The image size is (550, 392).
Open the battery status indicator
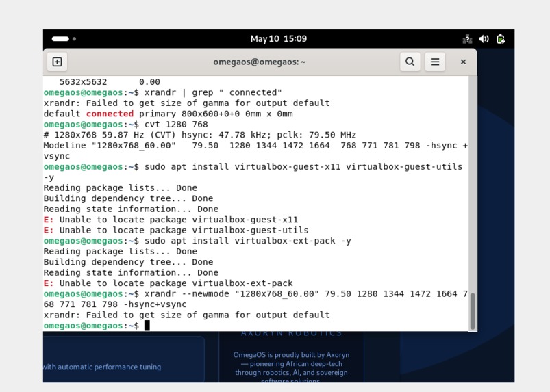501,39
